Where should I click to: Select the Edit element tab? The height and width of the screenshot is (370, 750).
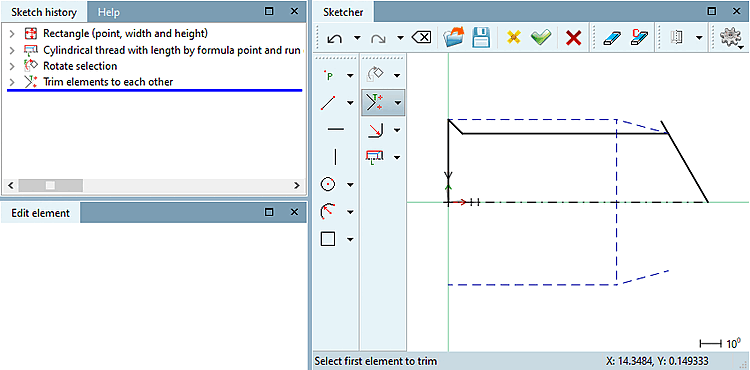(41, 213)
